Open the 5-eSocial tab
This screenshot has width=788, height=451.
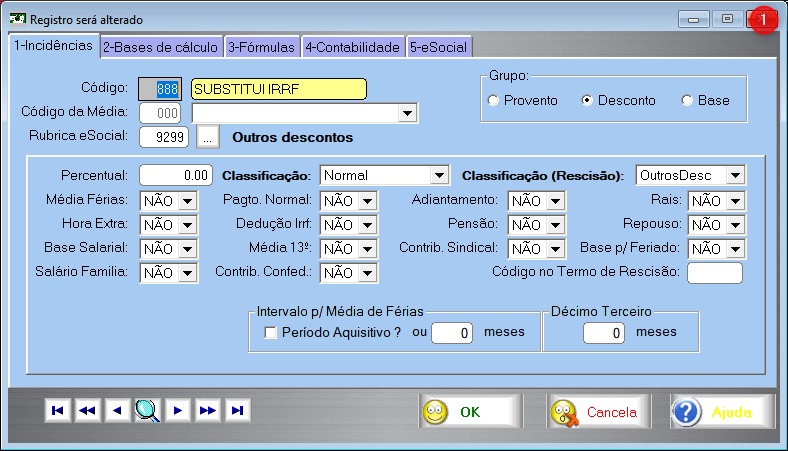click(x=438, y=46)
